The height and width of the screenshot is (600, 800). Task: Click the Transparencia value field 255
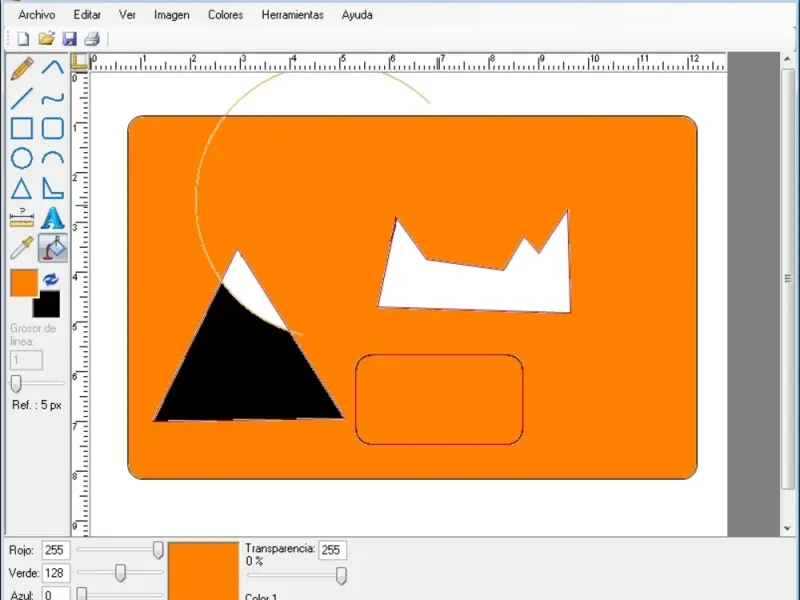pos(333,550)
